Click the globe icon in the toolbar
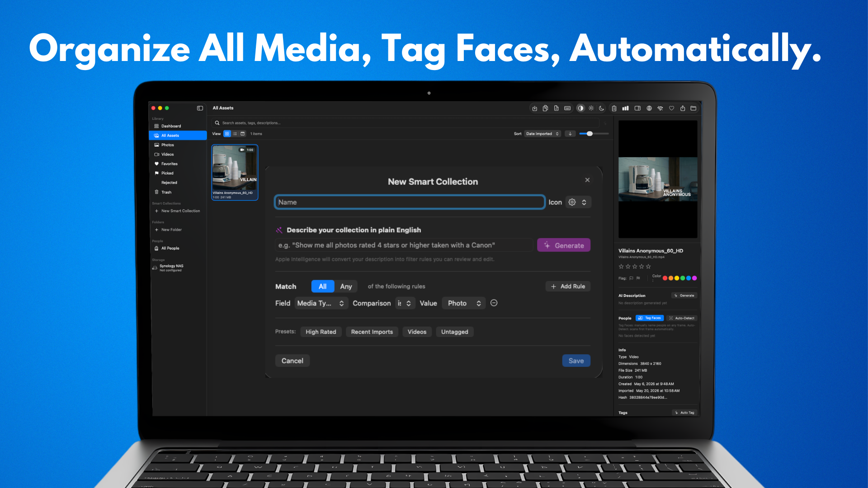This screenshot has width=868, height=488. click(x=649, y=108)
